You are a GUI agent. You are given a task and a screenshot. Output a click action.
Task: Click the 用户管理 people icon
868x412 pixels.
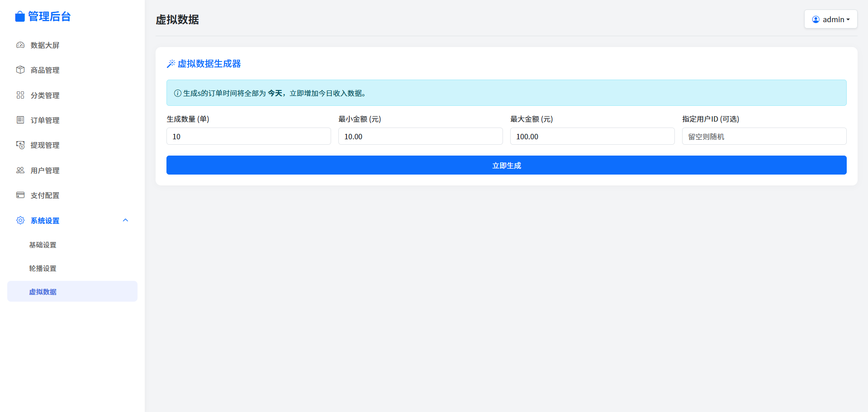click(x=20, y=170)
